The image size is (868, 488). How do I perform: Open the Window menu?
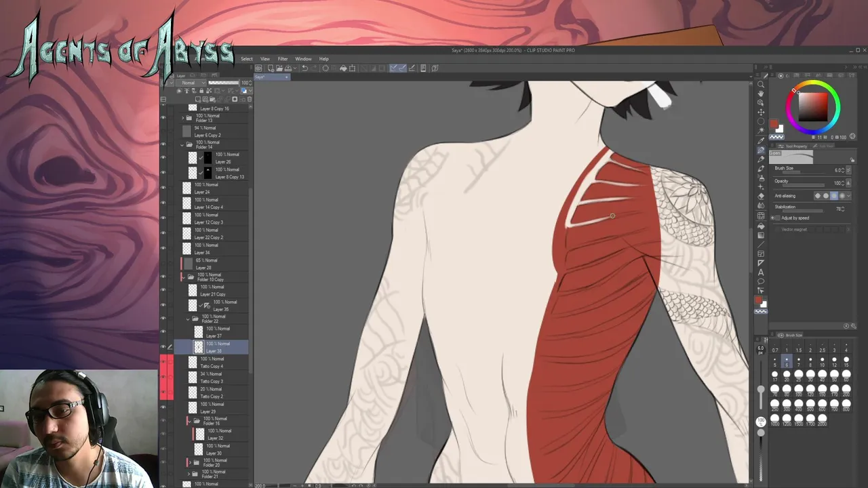tap(303, 59)
